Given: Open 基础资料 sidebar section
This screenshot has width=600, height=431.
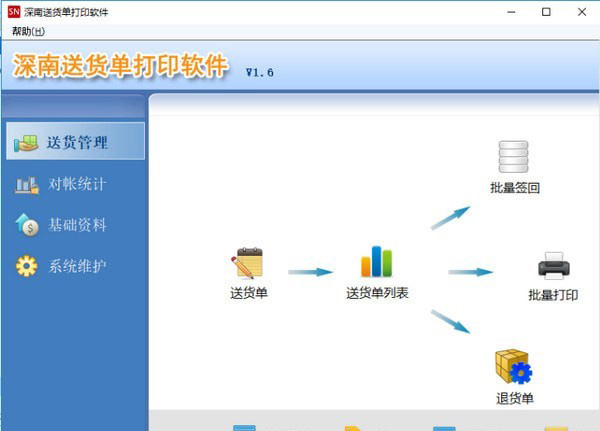Looking at the screenshot, I should pos(75,225).
